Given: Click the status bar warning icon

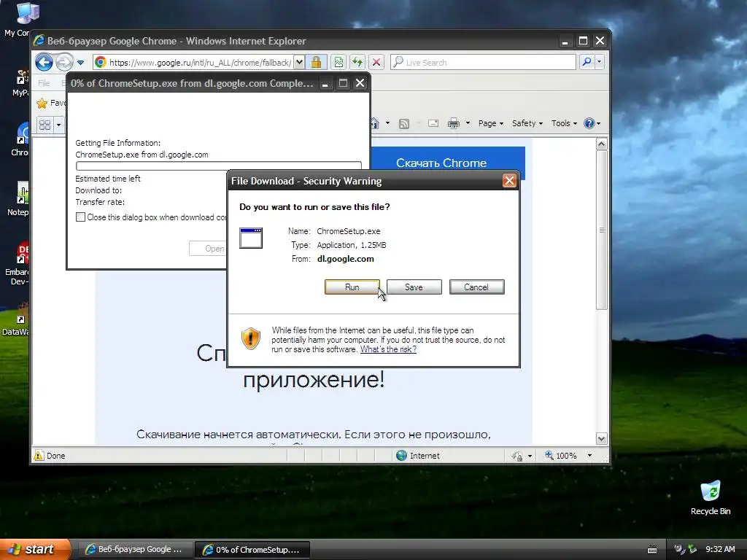Looking at the screenshot, I should point(39,455).
